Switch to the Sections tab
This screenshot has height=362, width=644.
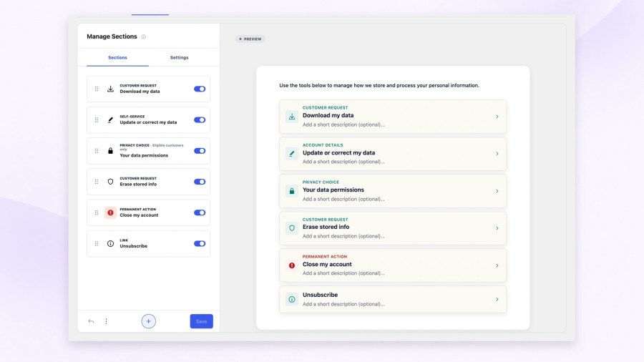[x=117, y=57]
